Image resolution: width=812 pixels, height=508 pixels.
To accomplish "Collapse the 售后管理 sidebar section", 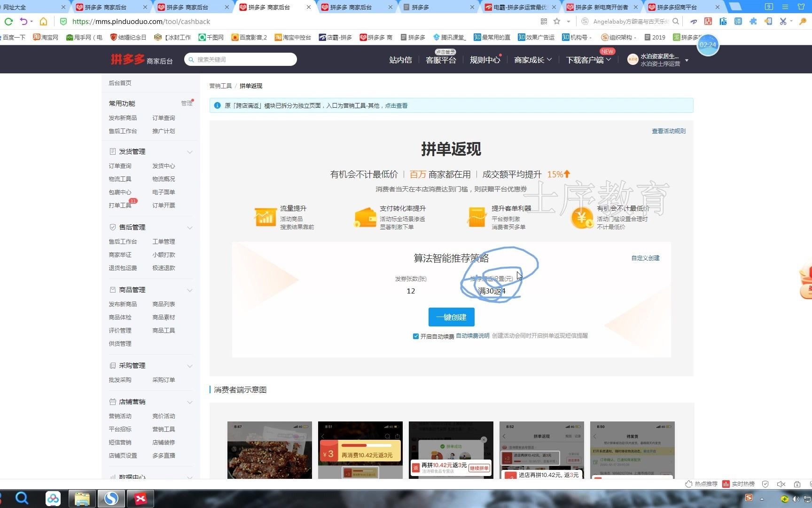I will (190, 228).
